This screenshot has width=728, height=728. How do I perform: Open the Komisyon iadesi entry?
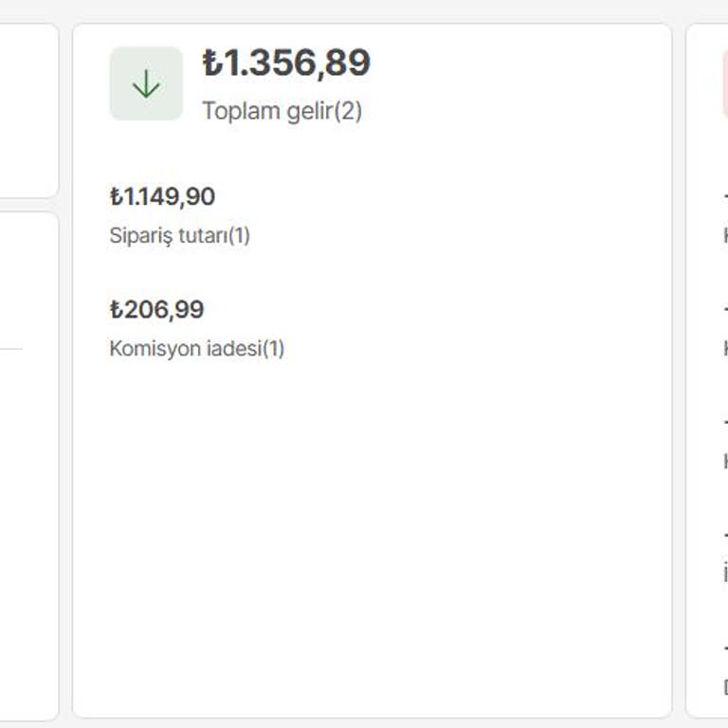[186, 349]
